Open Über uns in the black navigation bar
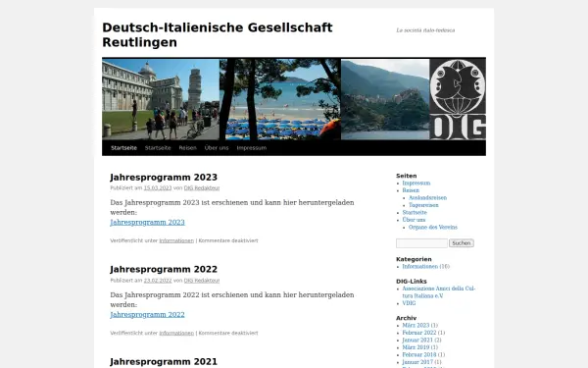The height and width of the screenshot is (368, 588). [217, 148]
